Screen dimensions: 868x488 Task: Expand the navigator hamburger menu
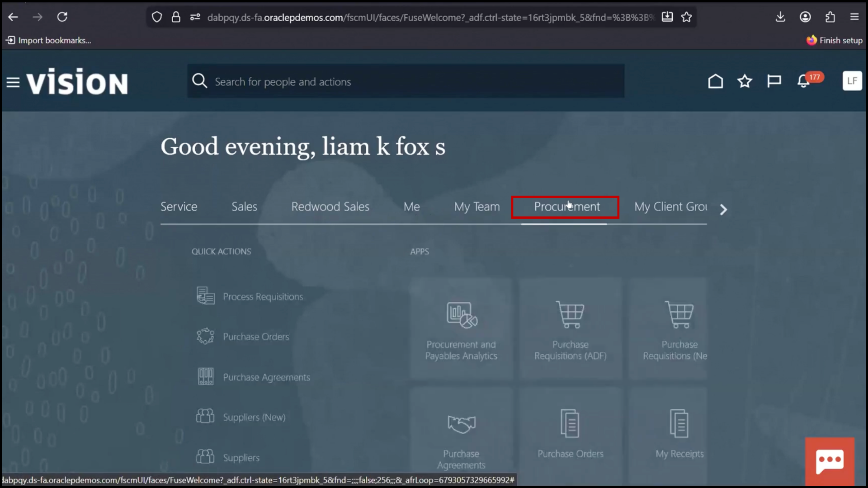pyautogui.click(x=13, y=81)
